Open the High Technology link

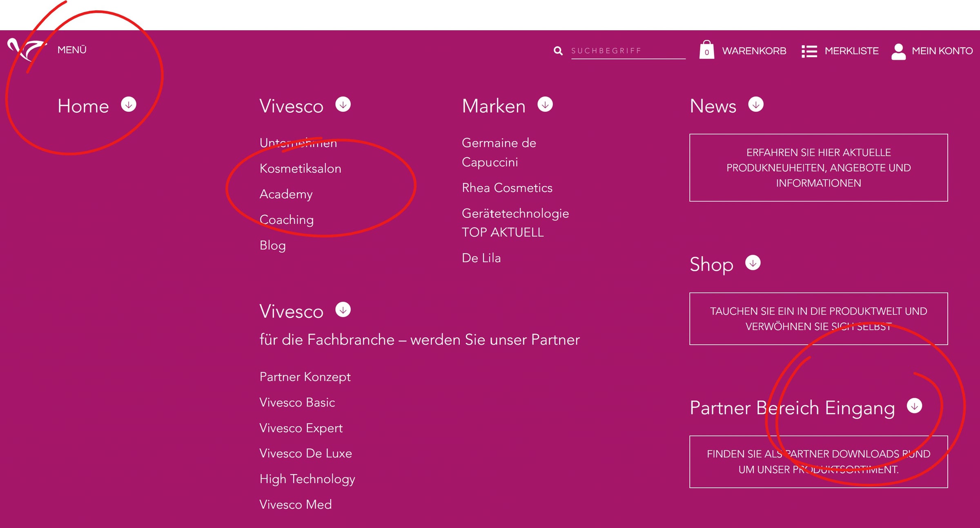tap(307, 479)
